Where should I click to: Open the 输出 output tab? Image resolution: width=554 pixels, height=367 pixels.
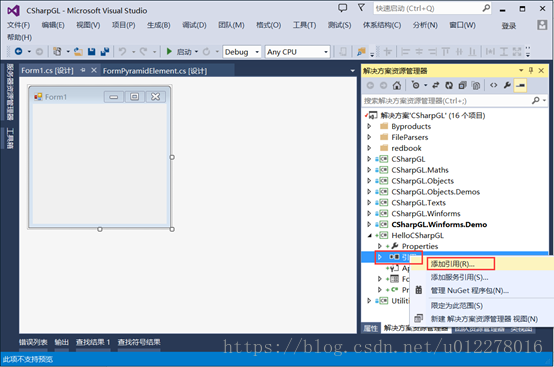61,342
